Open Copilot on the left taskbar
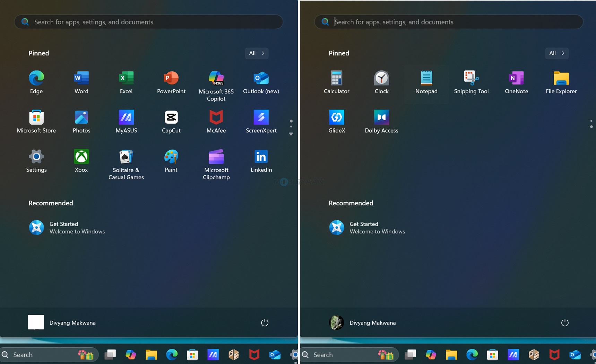The image size is (596, 364). click(x=131, y=355)
